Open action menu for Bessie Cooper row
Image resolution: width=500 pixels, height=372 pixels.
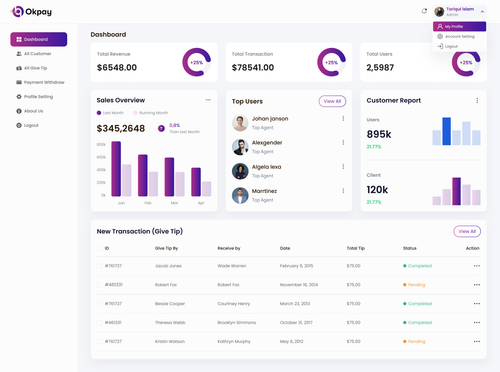[x=477, y=304]
